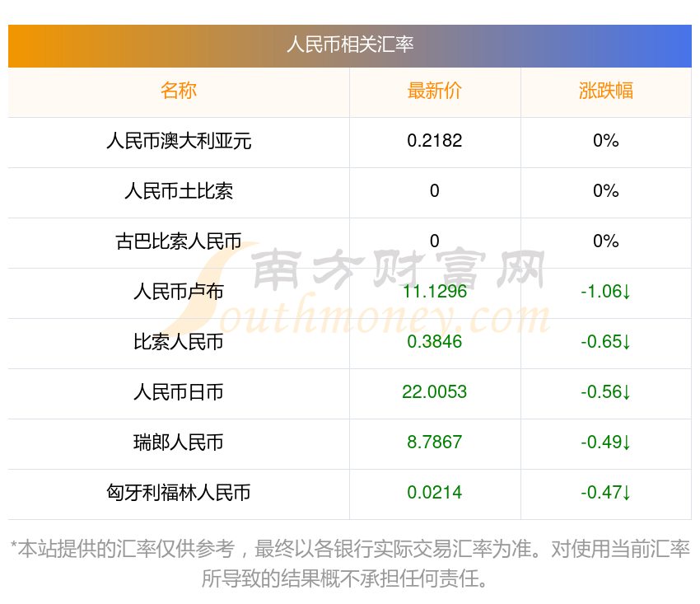Select the 人民币卢布 currency name
700x604 pixels.
179,292
